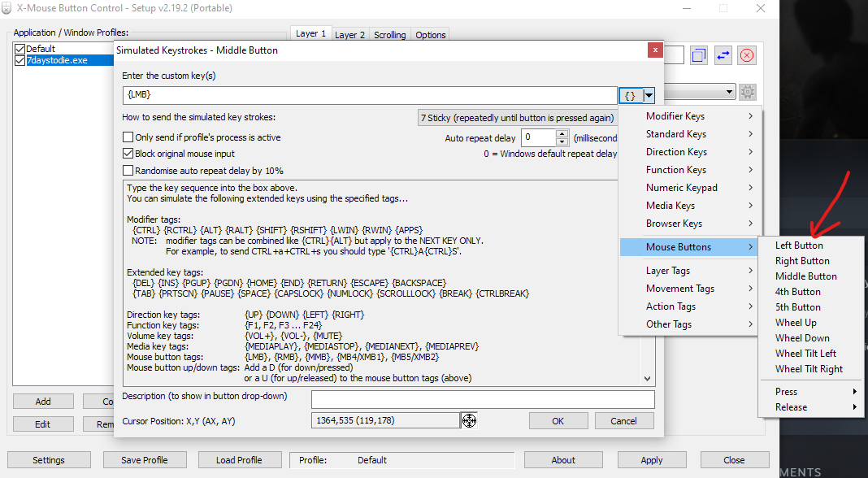This screenshot has height=478, width=868.
Task: Click the Cursor Position coordinates field
Action: pyautogui.click(x=385, y=421)
